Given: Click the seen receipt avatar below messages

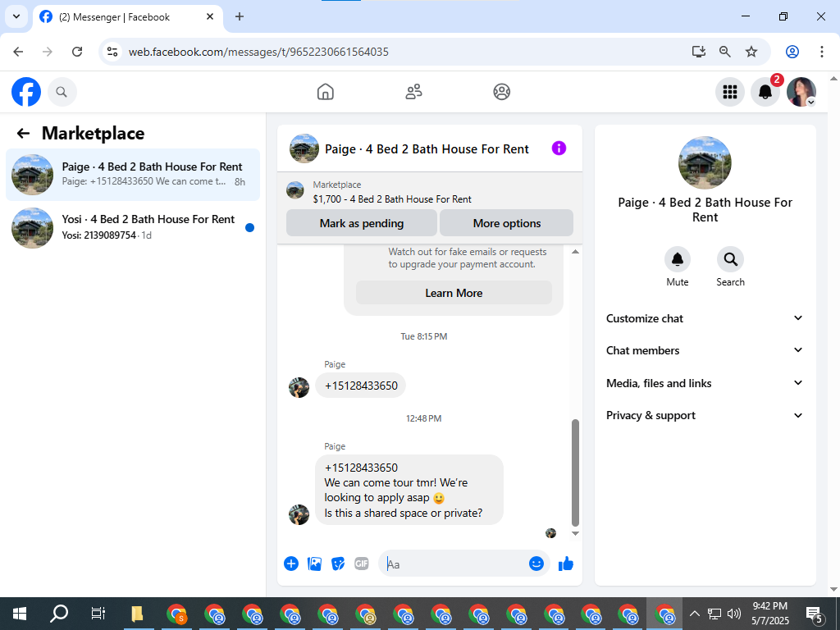Looking at the screenshot, I should 550,533.
